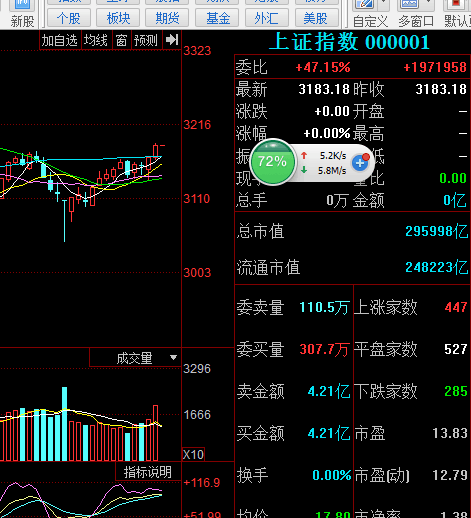Image resolution: width=471 pixels, height=518 pixels.
Task: Click the 默认 red toolbar icon
Action: pyautogui.click(x=455, y=4)
